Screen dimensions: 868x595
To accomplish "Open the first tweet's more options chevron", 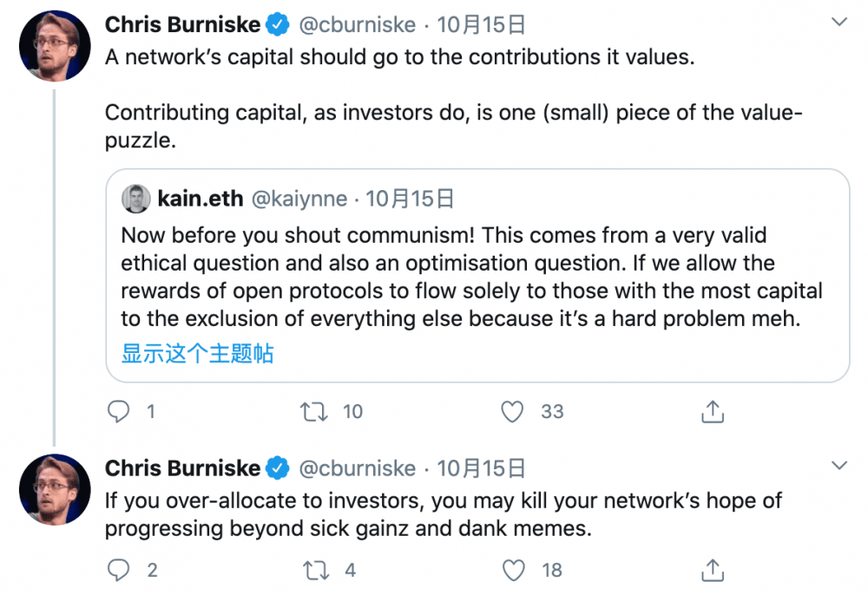I will coord(838,23).
